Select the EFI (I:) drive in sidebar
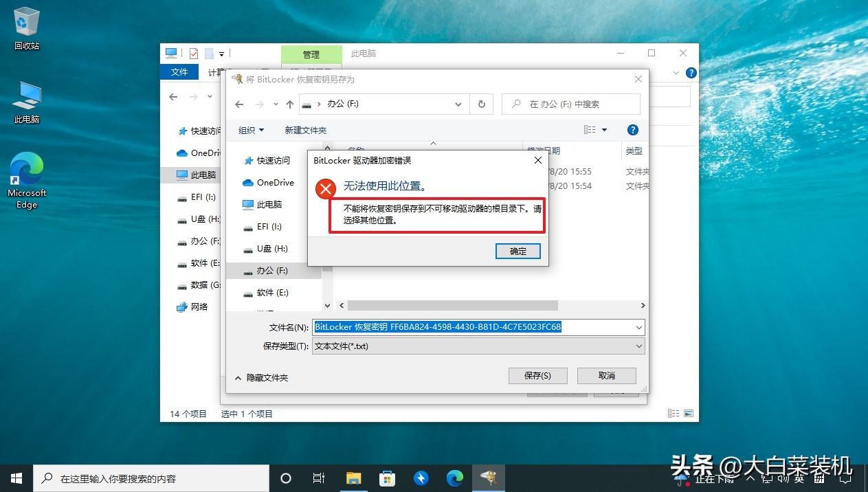This screenshot has height=492, width=868. pos(268,226)
